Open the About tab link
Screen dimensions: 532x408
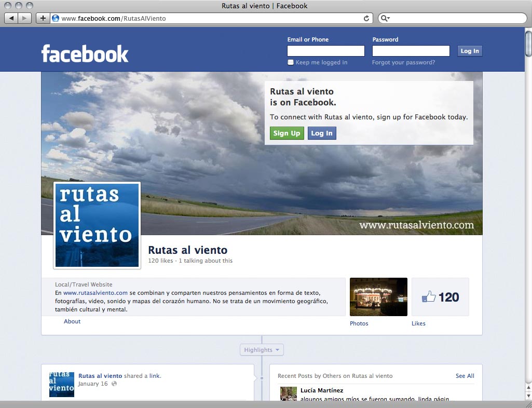[72, 321]
